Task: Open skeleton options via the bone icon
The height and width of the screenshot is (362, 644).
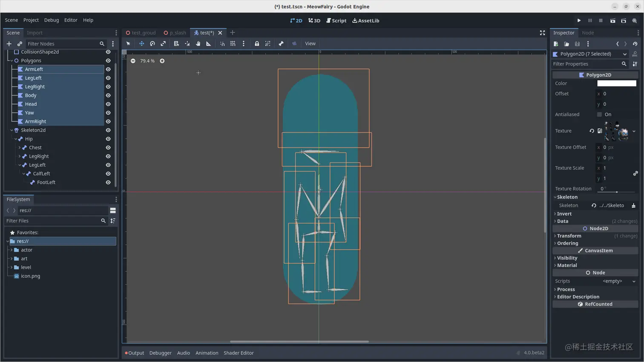Action: tap(282, 43)
